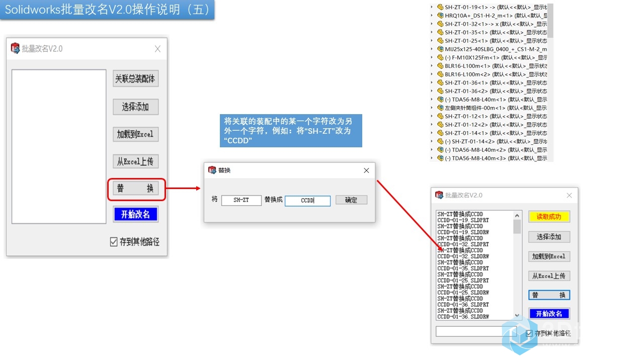Expand the MIJ25x125-40SLBG tree node
The width and height of the screenshot is (644, 362).
coord(432,49)
